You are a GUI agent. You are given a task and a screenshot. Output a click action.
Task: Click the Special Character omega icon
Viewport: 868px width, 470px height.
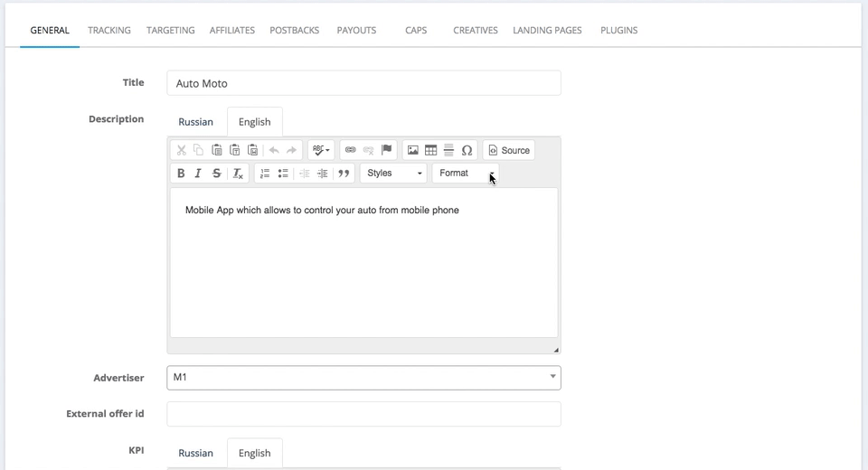pos(467,150)
